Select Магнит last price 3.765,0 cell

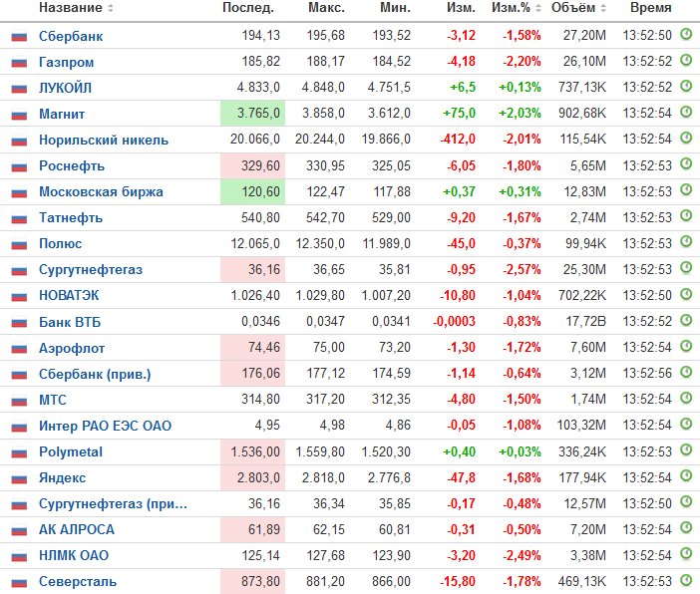pyautogui.click(x=252, y=114)
